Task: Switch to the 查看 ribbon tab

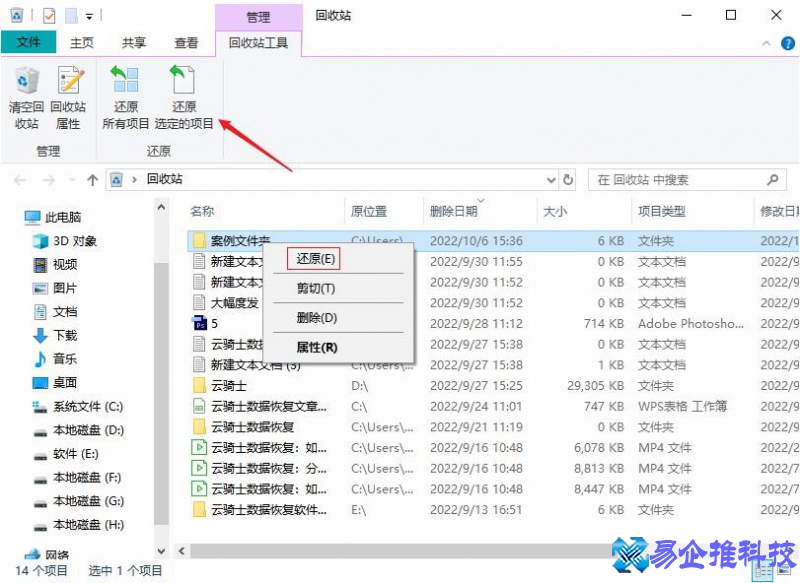Action: pos(187,43)
